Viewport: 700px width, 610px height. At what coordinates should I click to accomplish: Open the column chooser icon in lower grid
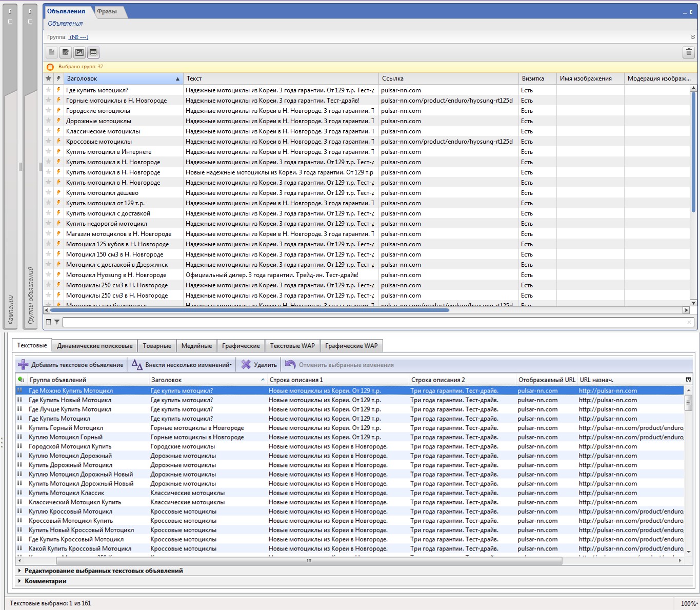tap(688, 380)
